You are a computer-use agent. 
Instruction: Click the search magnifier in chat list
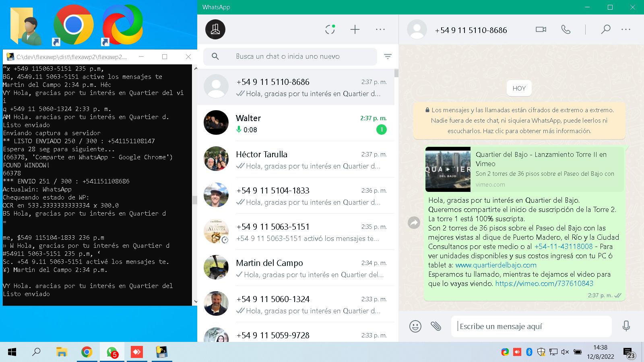[215, 56]
